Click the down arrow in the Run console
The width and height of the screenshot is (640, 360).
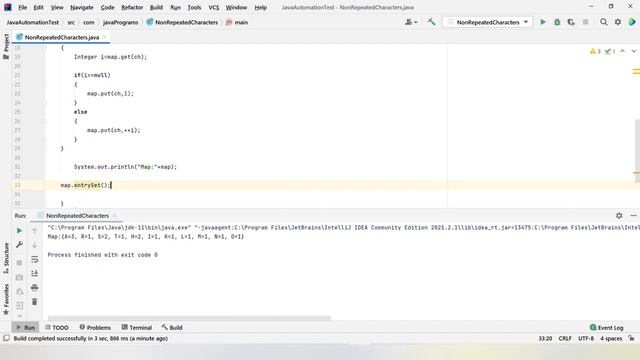35,245
